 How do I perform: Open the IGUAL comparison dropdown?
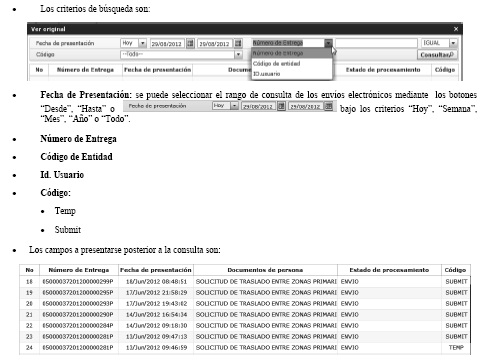point(453,43)
